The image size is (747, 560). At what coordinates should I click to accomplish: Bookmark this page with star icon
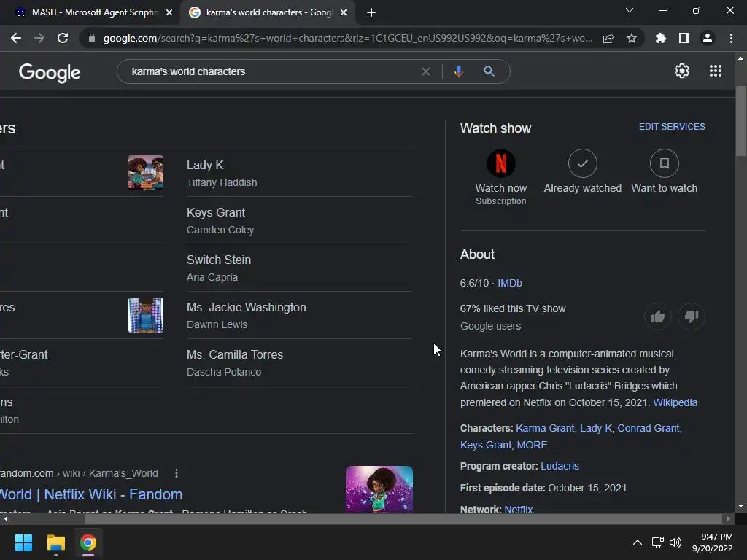632,38
